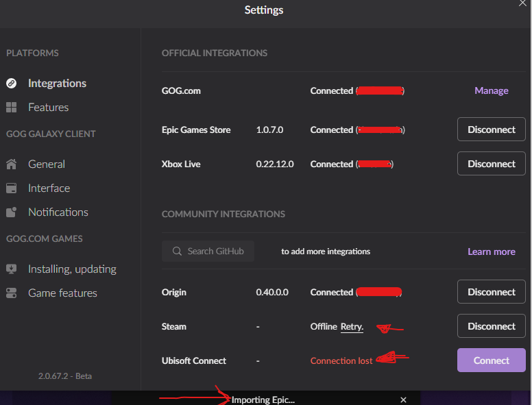Click the Origin integration name
The height and width of the screenshot is (405, 532).
173,292
